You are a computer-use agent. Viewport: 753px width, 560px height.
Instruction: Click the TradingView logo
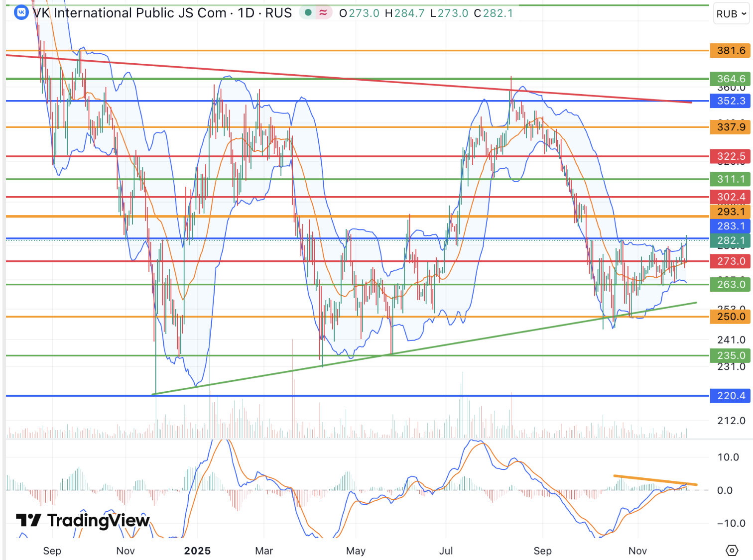(x=83, y=521)
